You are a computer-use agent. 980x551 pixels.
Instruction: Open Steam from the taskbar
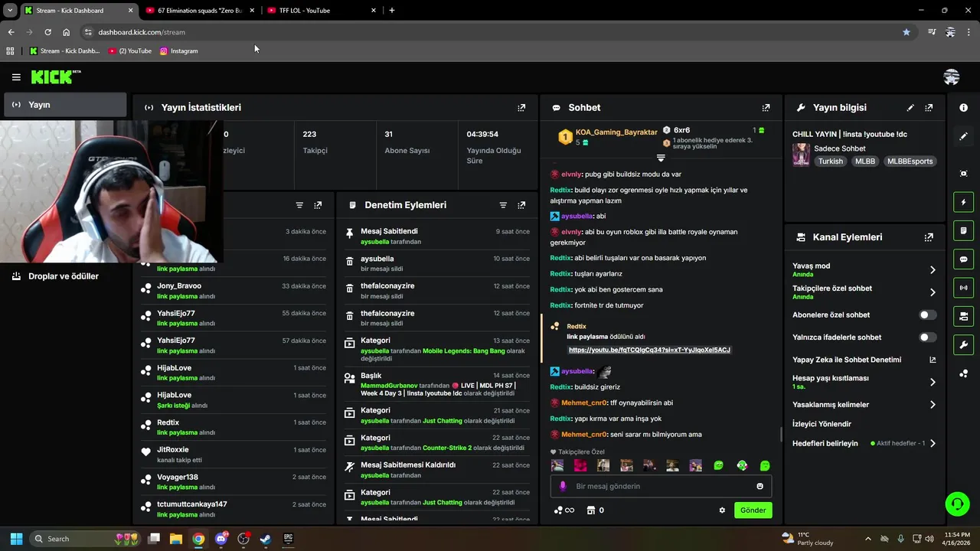[266, 539]
